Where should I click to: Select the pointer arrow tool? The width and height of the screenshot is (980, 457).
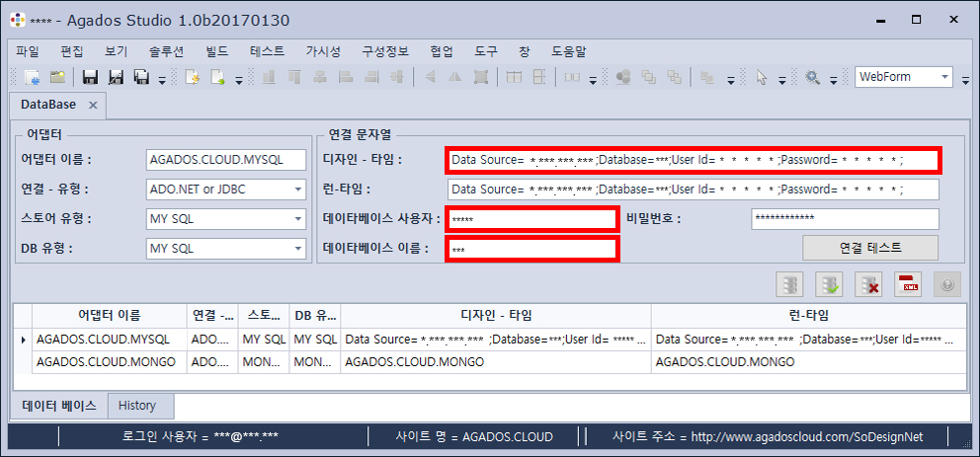point(761,77)
